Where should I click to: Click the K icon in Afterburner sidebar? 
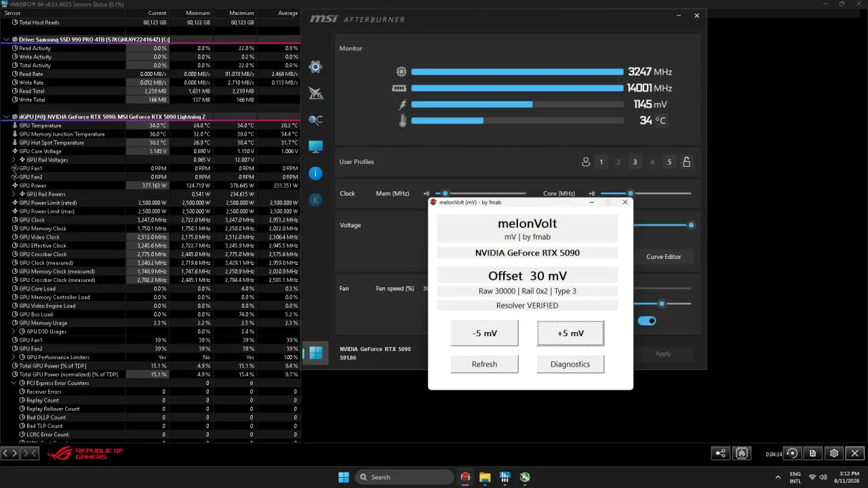[315, 200]
